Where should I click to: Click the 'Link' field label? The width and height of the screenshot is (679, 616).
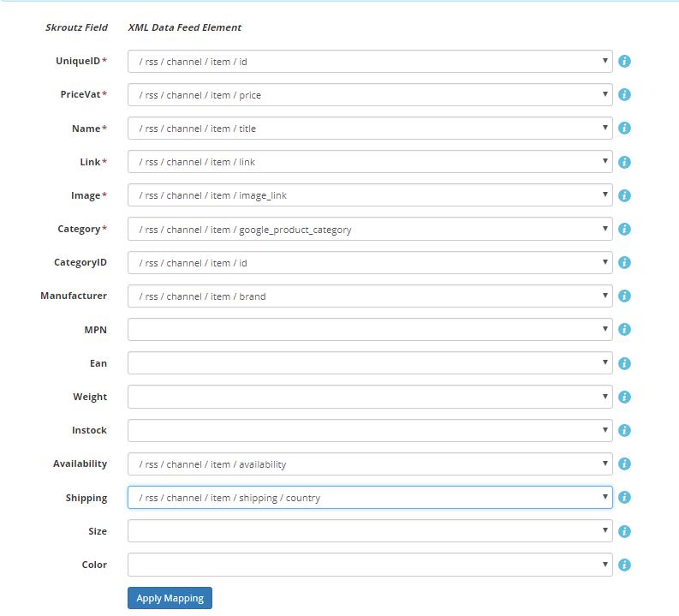90,162
